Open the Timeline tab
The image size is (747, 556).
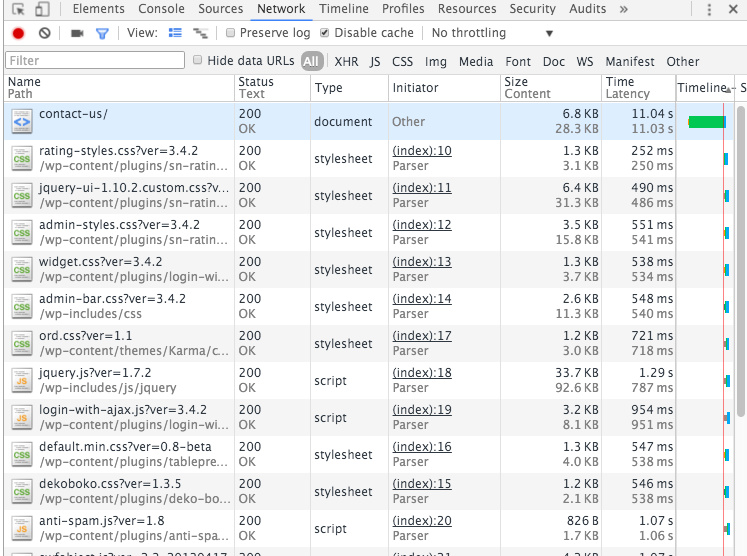click(343, 9)
